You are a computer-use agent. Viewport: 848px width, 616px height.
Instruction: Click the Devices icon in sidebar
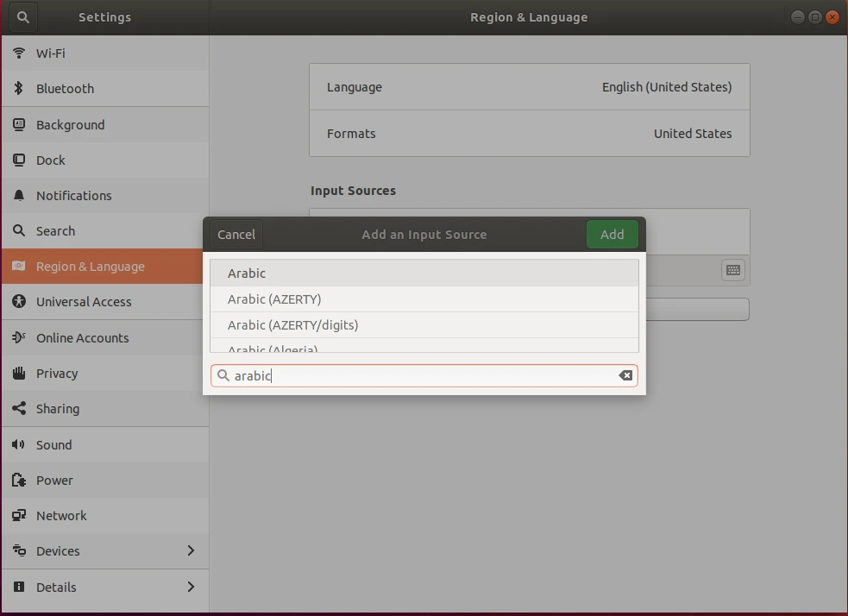coord(19,550)
